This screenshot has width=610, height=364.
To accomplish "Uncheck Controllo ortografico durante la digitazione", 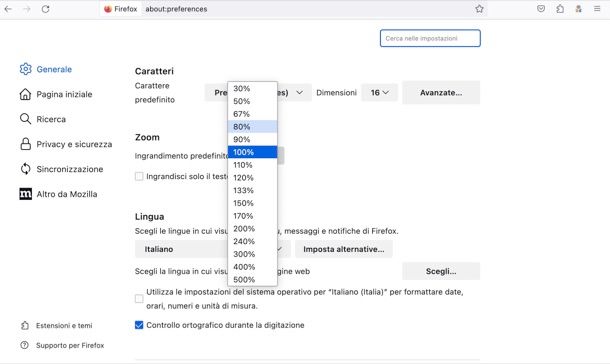I will pos(139,325).
